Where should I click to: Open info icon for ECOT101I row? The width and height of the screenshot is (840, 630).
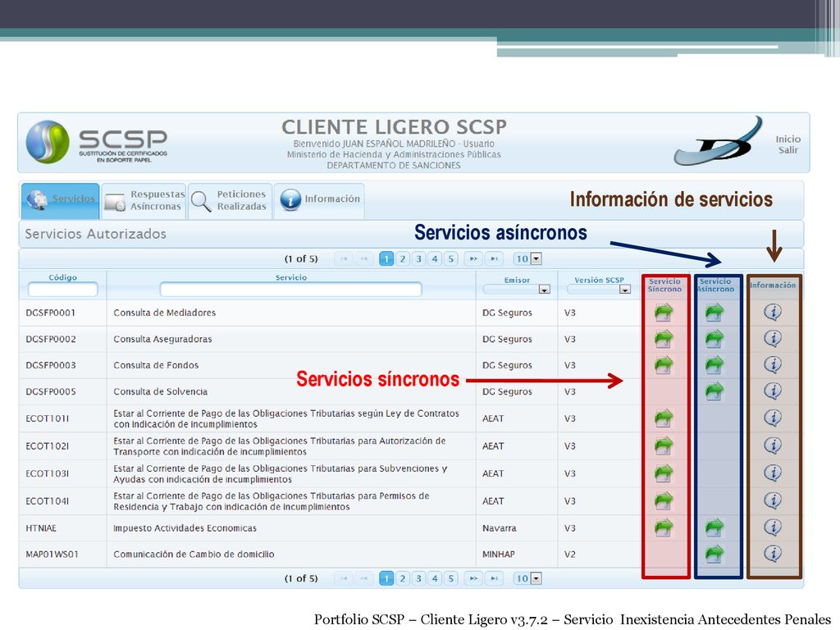tap(773, 418)
